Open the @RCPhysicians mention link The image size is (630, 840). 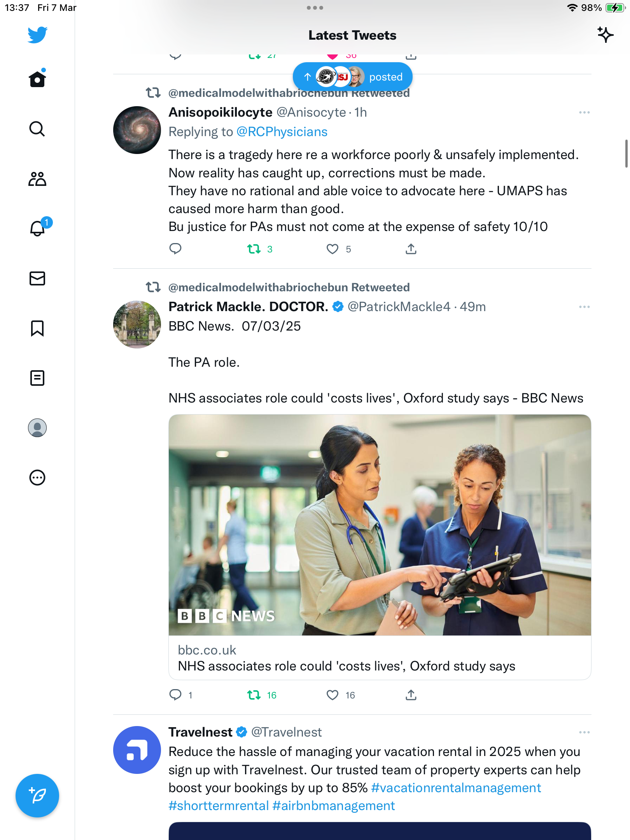pos(282,132)
